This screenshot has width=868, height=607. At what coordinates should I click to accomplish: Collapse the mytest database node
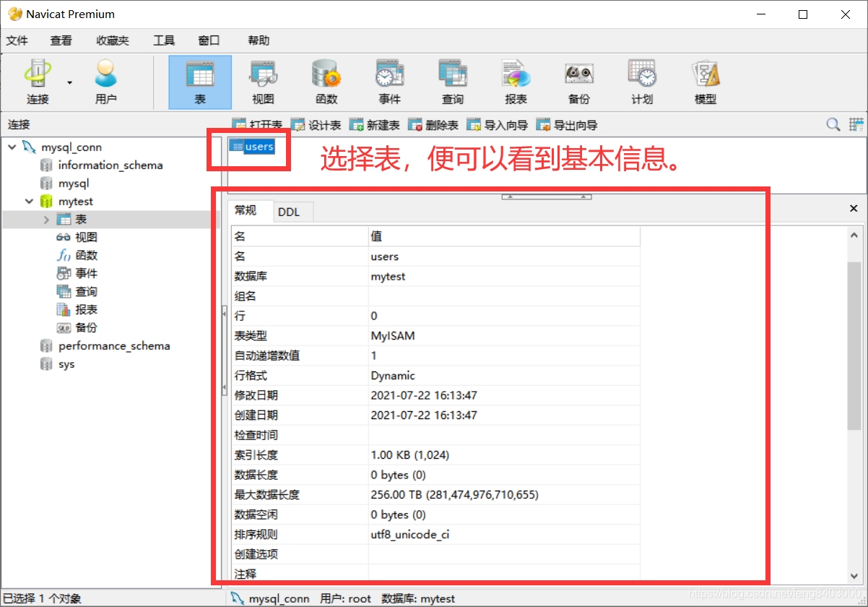tap(29, 202)
